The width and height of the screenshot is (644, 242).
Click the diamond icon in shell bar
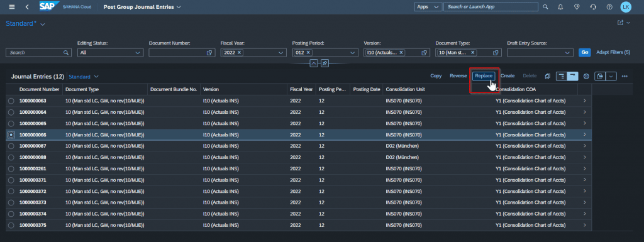[x=577, y=7]
